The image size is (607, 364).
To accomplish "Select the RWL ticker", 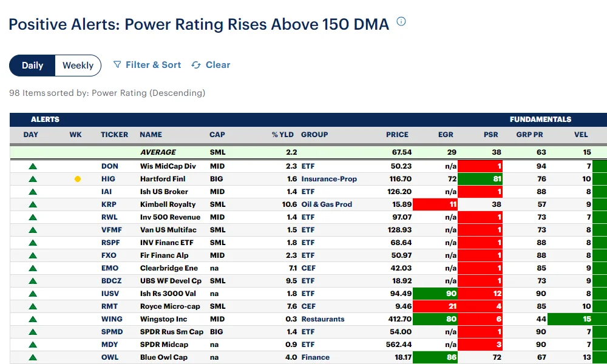I will coord(109,217).
